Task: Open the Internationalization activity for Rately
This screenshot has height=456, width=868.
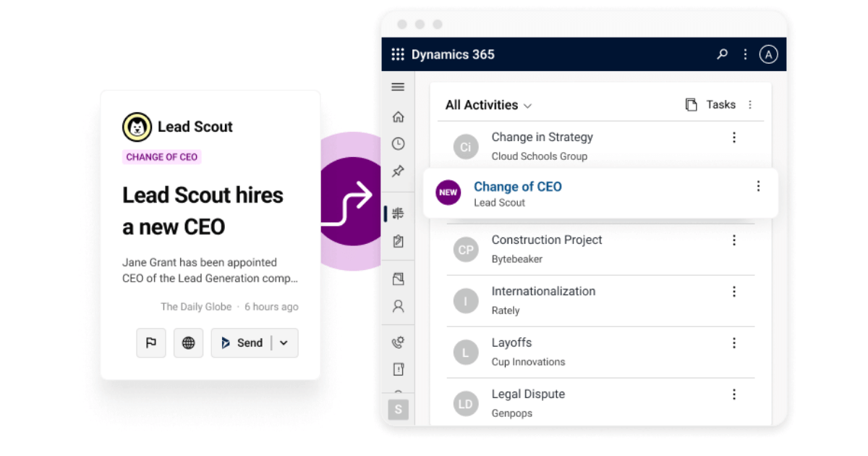Action: 544,291
